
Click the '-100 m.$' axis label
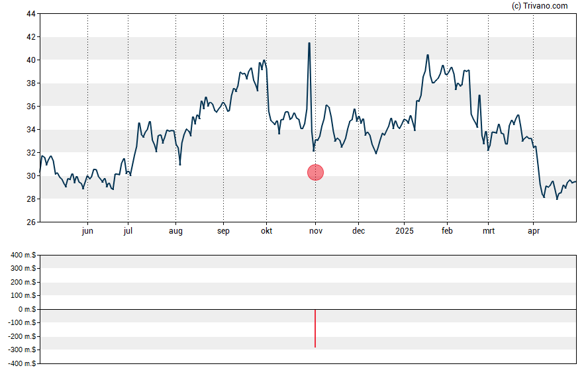point(22,322)
